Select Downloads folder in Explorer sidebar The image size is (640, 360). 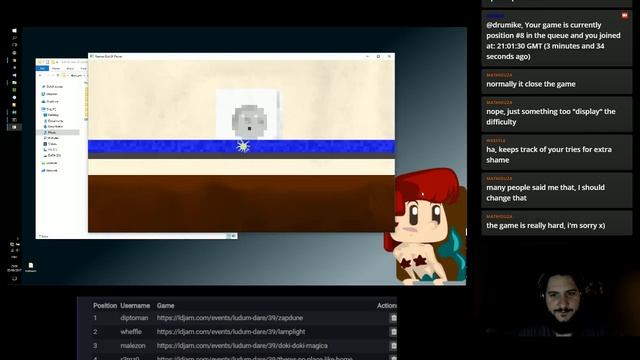53,127
